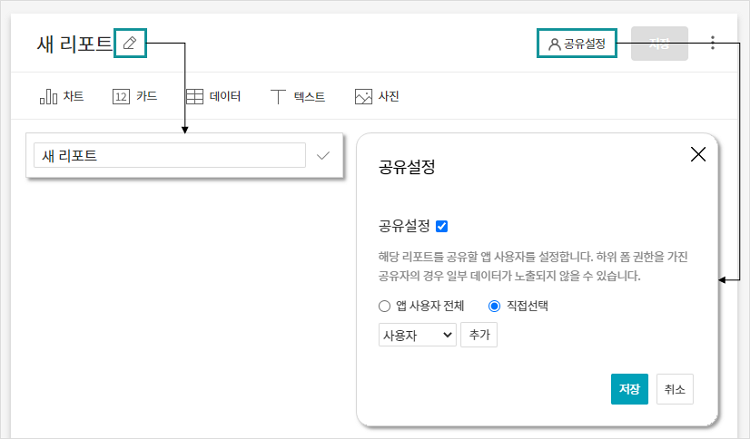The width and height of the screenshot is (750, 439).
Task: Expand the 사용자 dropdown
Action: pos(417,335)
